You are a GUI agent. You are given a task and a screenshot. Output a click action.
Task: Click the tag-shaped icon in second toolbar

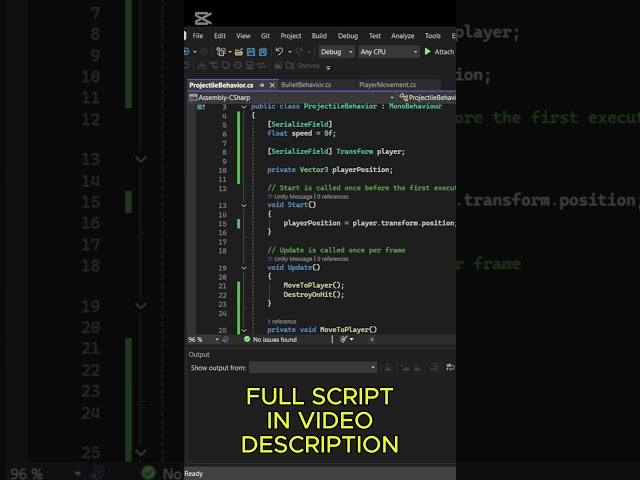pos(226,65)
